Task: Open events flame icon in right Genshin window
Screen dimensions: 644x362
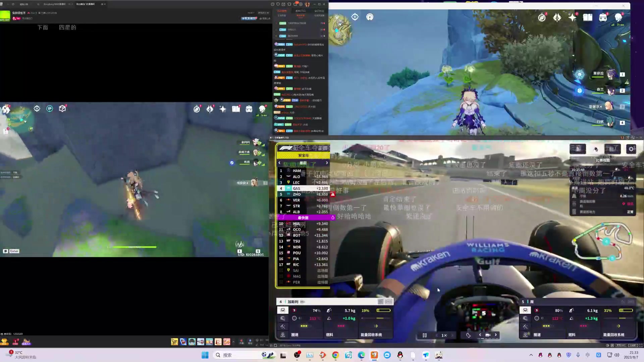Action: (x=557, y=17)
